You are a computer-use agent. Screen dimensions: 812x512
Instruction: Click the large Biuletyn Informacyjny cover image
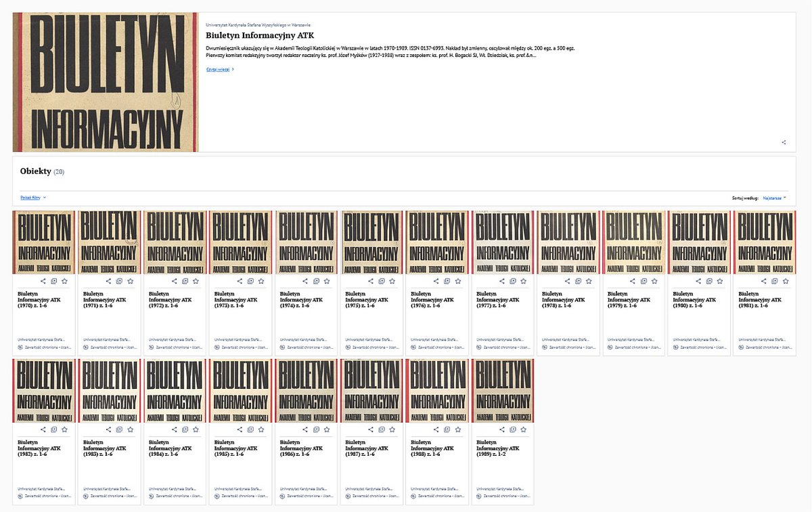[x=106, y=82]
